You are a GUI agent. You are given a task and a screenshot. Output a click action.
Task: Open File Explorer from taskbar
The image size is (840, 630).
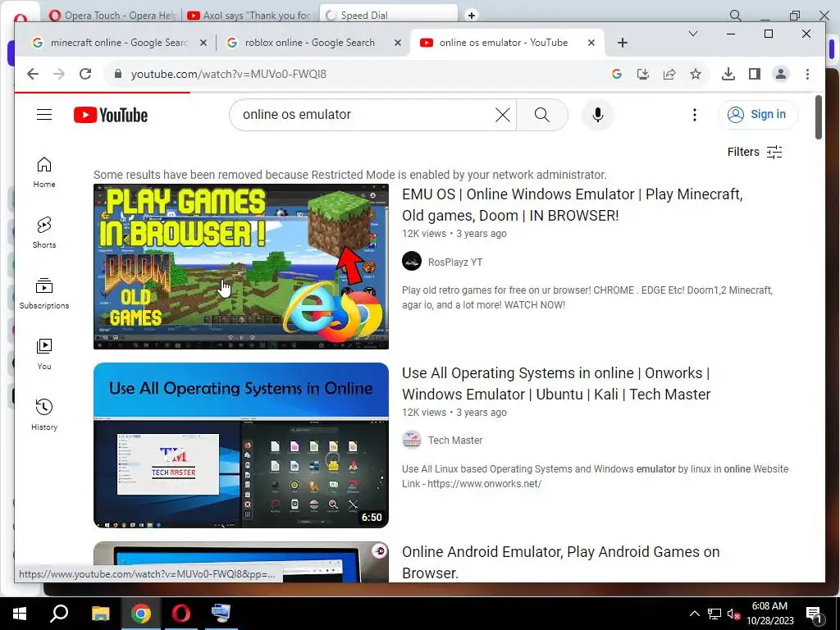pos(100,614)
